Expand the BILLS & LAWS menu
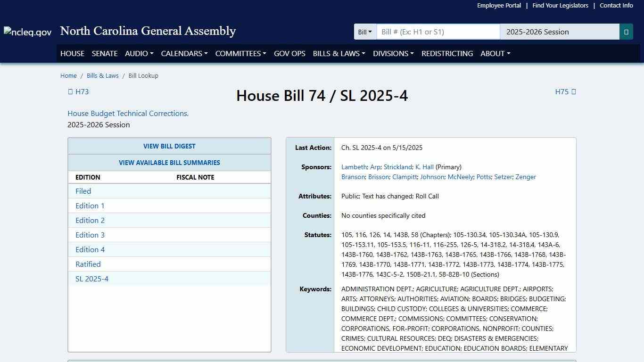 [338, 53]
